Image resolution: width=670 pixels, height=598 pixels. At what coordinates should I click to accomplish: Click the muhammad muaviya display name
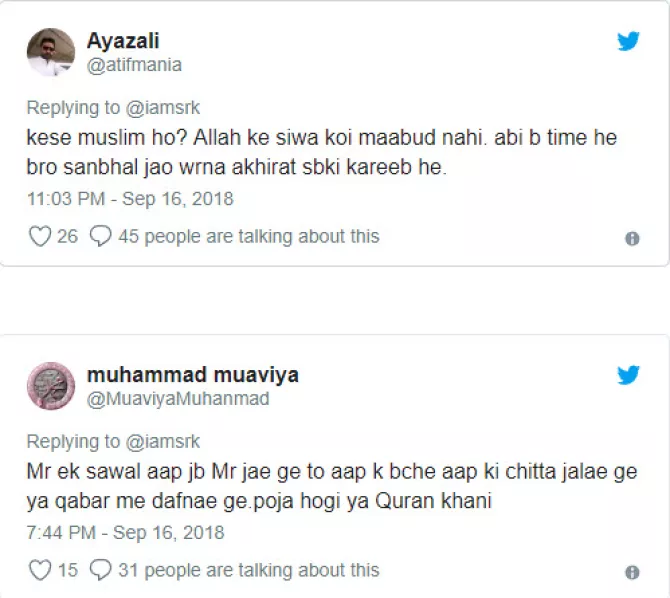[193, 375]
